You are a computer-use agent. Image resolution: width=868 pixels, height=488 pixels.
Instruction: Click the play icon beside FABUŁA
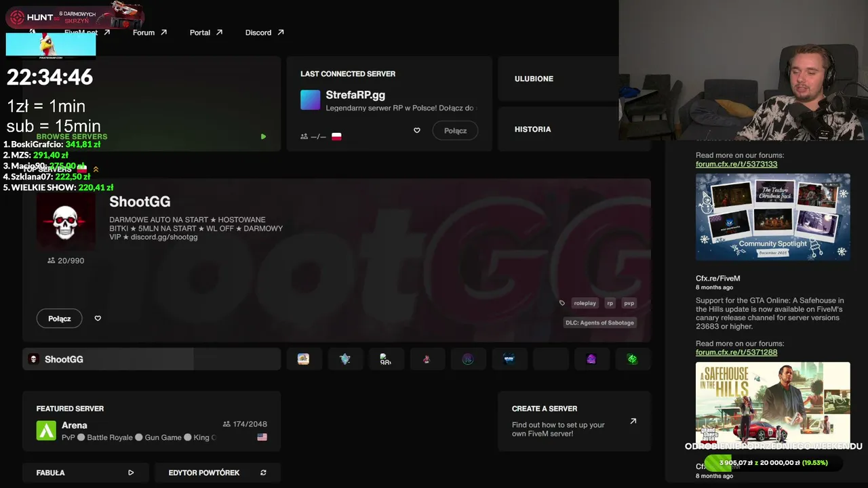point(131,472)
